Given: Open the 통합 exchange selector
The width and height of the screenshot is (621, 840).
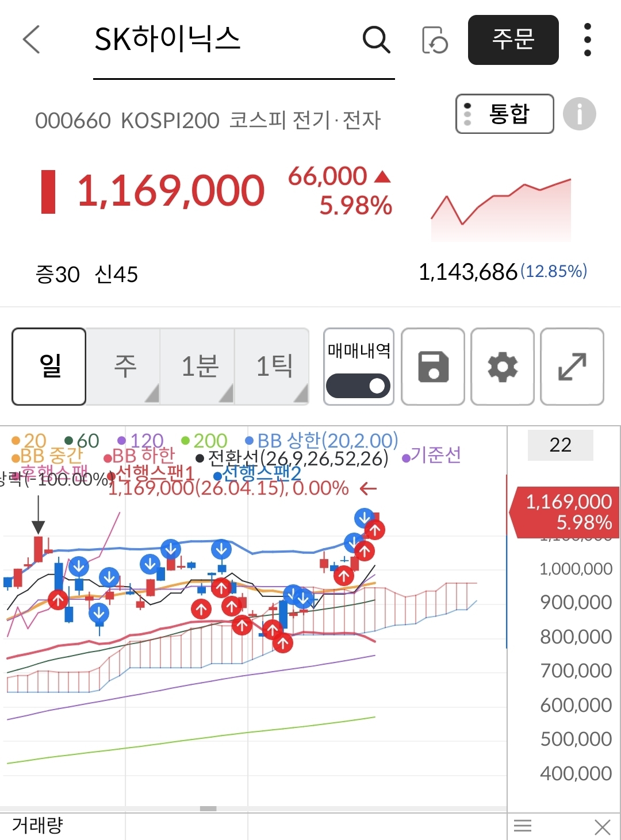Looking at the screenshot, I should pos(504,114).
